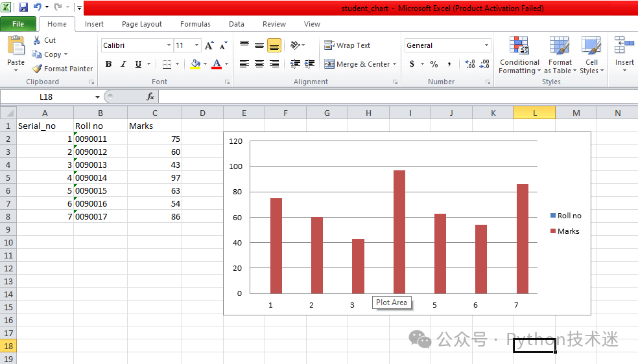The image size is (638, 364).
Task: Toggle Underline formatting
Action: point(138,64)
